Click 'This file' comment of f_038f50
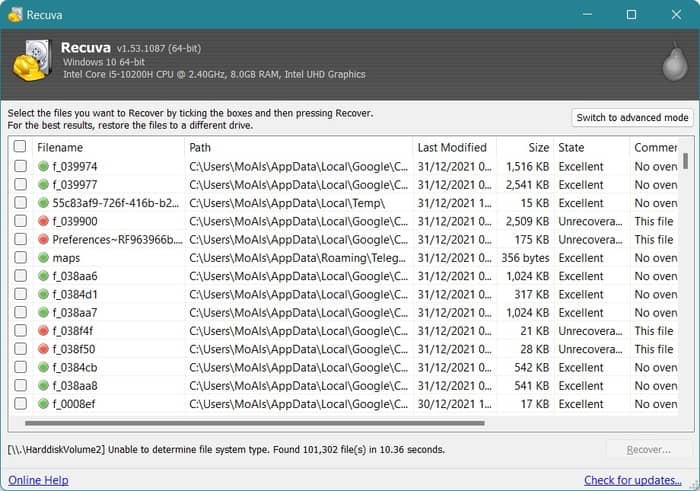Image resolution: width=700 pixels, height=491 pixels. 654,349
